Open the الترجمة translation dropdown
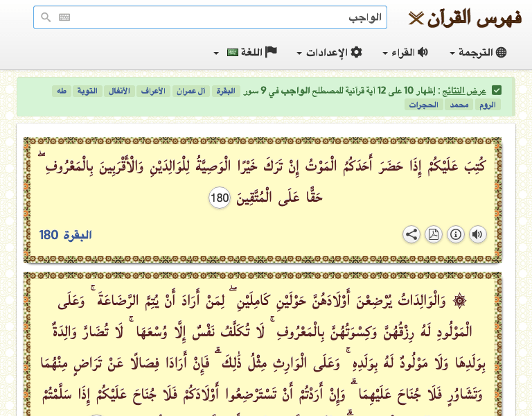This screenshot has width=532, height=416. pos(478,53)
